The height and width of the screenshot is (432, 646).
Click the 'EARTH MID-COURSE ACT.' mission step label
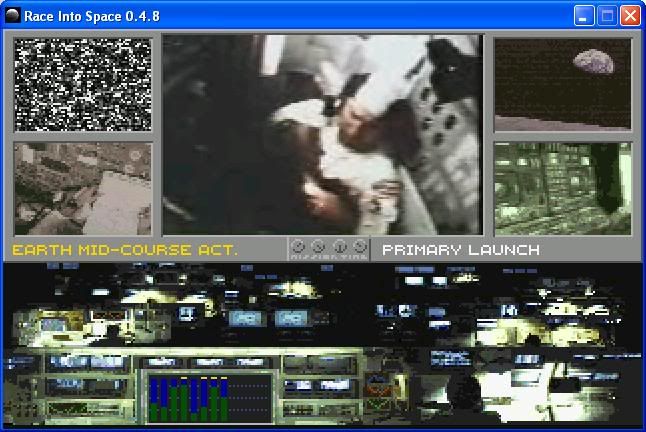coord(125,250)
